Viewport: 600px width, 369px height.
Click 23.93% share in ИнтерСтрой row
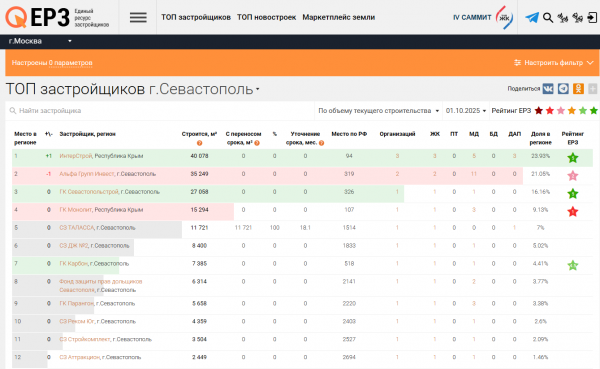point(540,156)
